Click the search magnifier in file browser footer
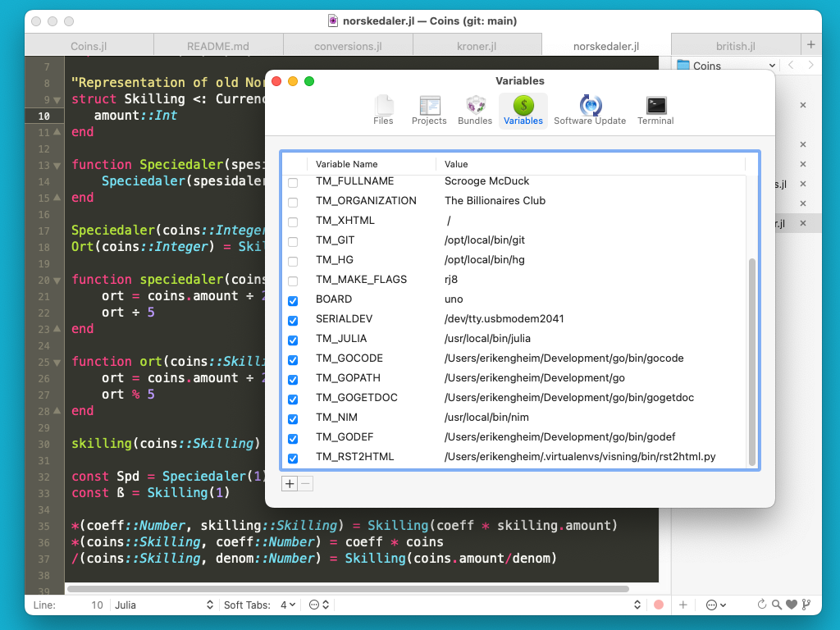Image resolution: width=840 pixels, height=630 pixels. 776,605
